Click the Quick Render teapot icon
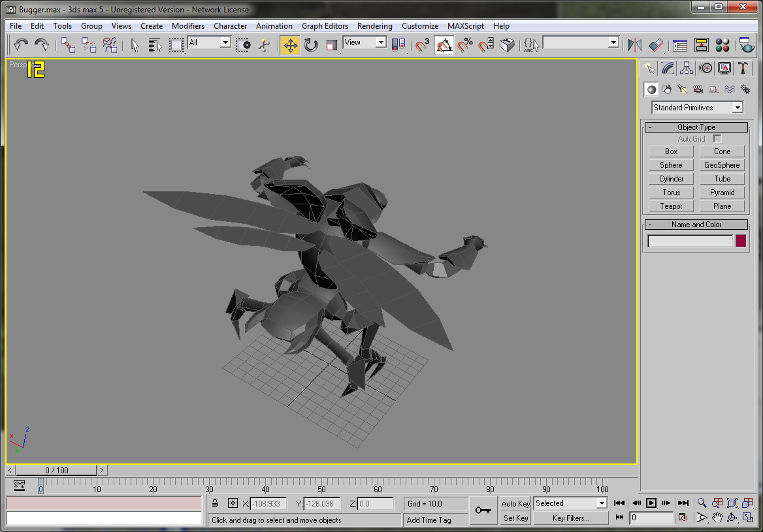Image resolution: width=763 pixels, height=532 pixels. [747, 45]
